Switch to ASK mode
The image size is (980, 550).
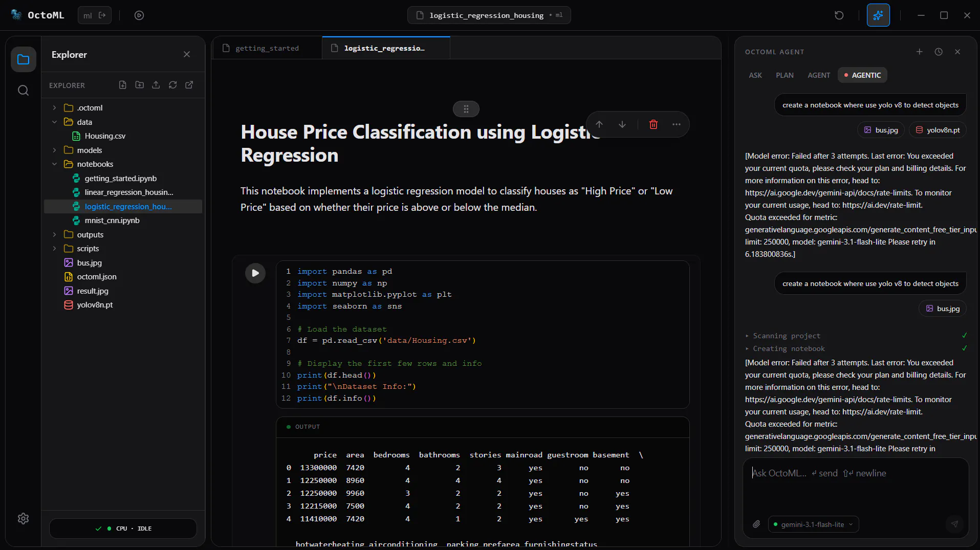[755, 75]
